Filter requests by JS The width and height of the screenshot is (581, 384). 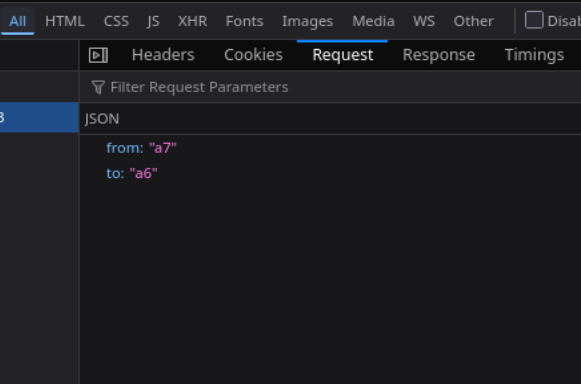coord(153,21)
